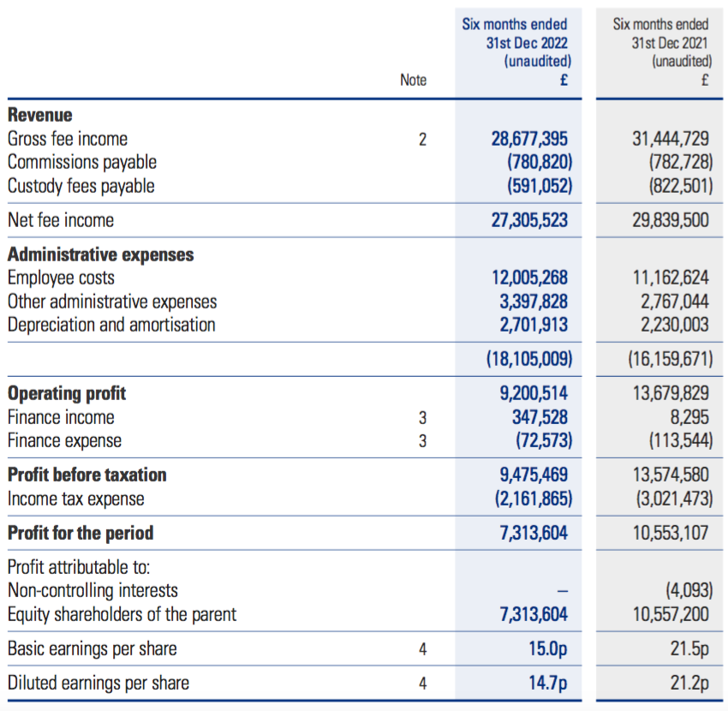Click the 'Note' column header

pyautogui.click(x=413, y=80)
